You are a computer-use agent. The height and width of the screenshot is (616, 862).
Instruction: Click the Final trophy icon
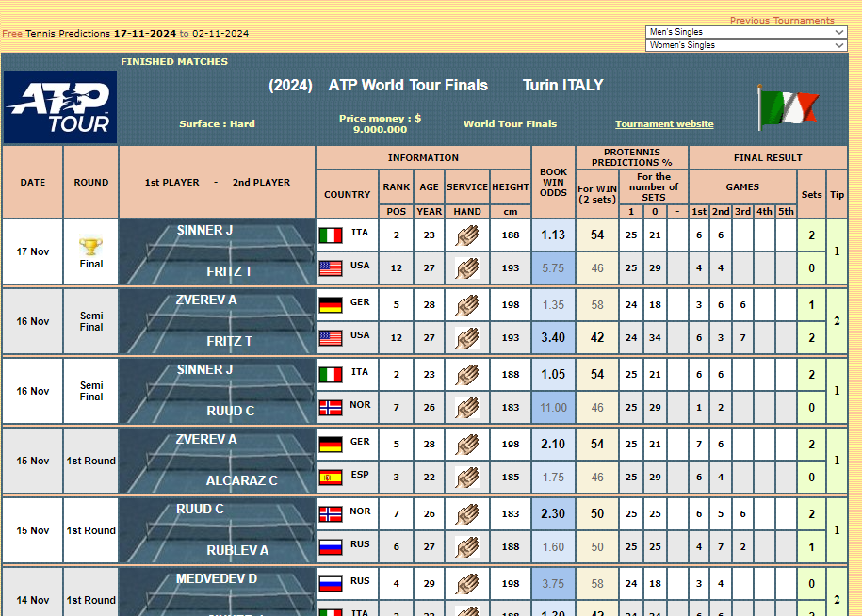(90, 247)
